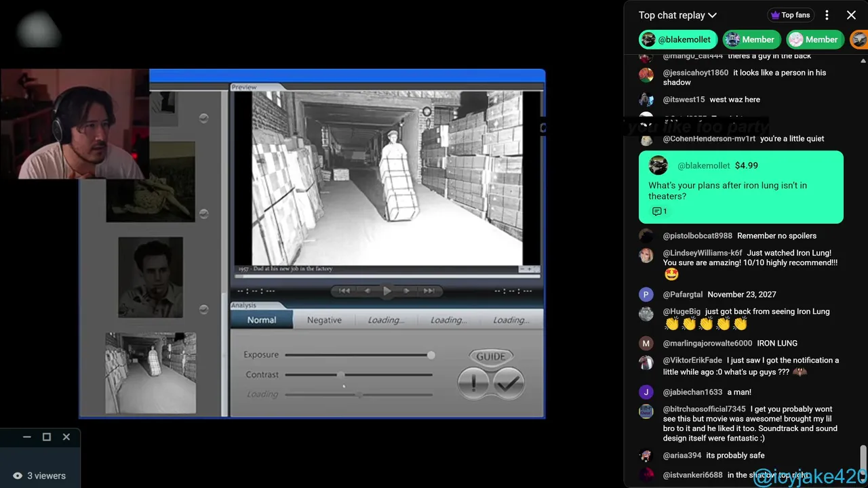Viewport: 868px width, 488px height.
Task: Open chat more options menu
Action: pos(827,15)
